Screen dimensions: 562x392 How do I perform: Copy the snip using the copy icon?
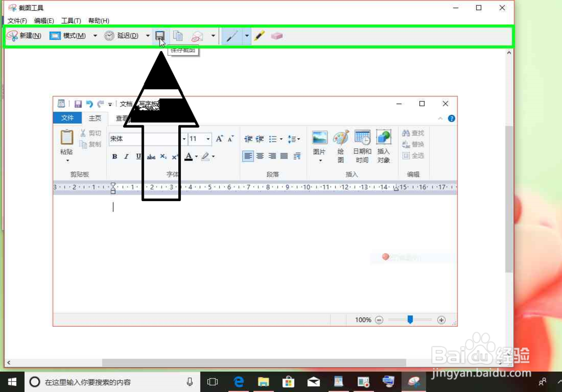[178, 35]
